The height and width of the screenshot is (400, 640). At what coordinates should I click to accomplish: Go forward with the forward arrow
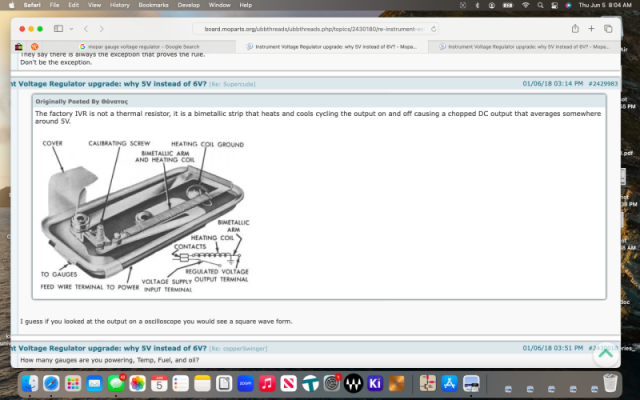102,29
